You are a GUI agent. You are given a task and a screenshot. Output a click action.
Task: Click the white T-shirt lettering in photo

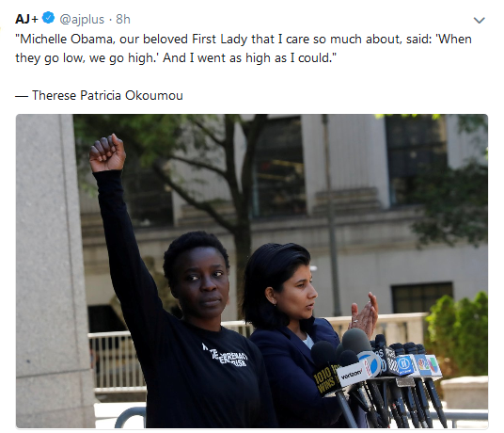226,356
